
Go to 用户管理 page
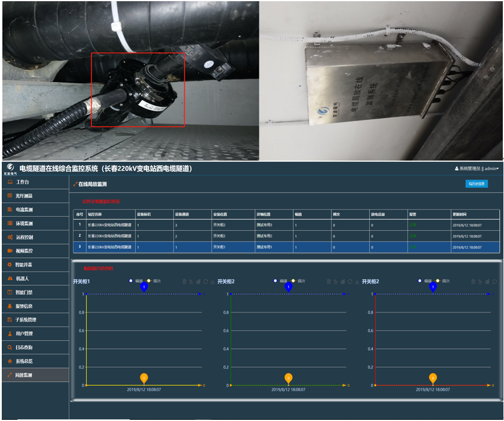tap(24, 334)
